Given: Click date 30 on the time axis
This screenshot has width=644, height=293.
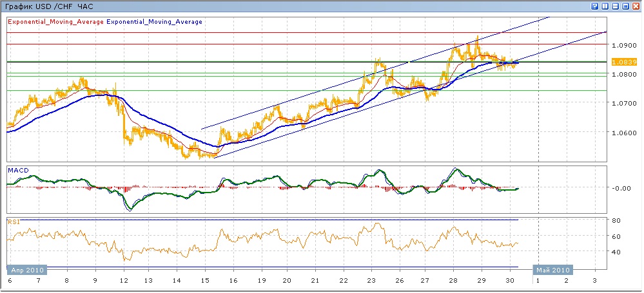Looking at the screenshot, I should click(x=509, y=281).
